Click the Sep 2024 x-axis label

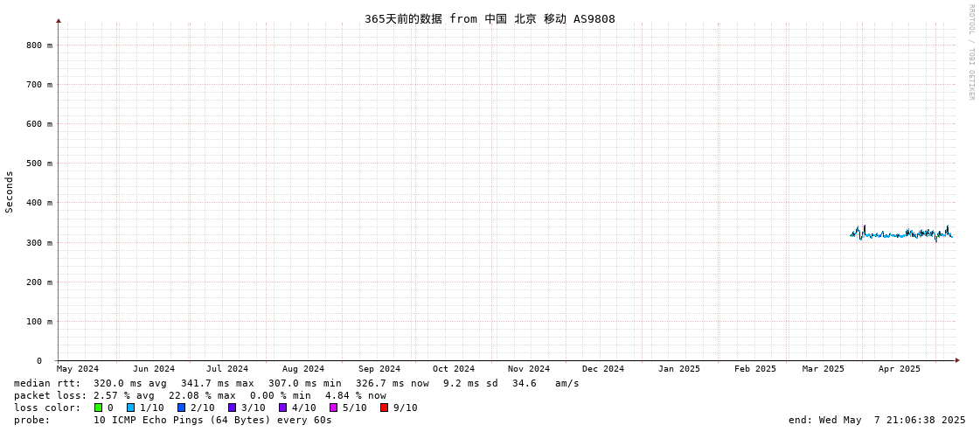click(379, 369)
